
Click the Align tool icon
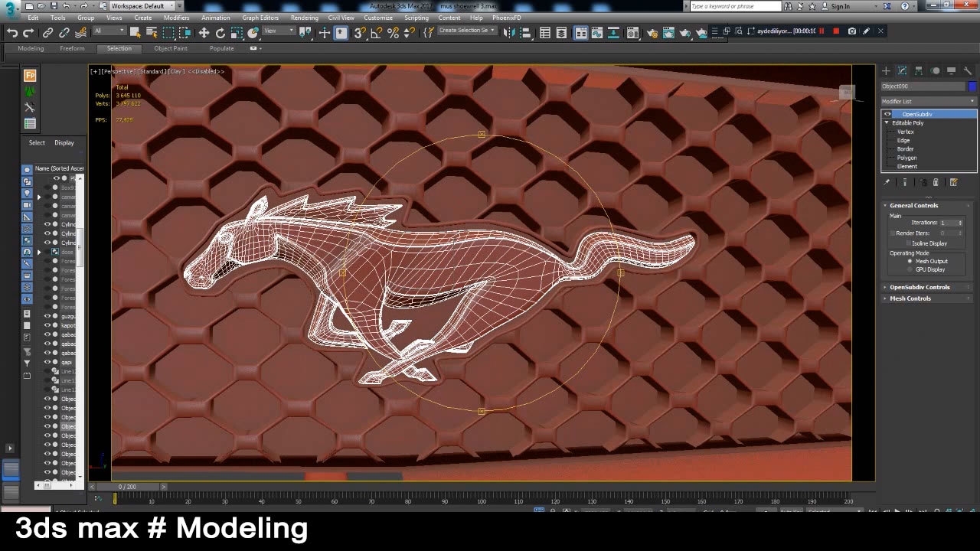coord(526,33)
